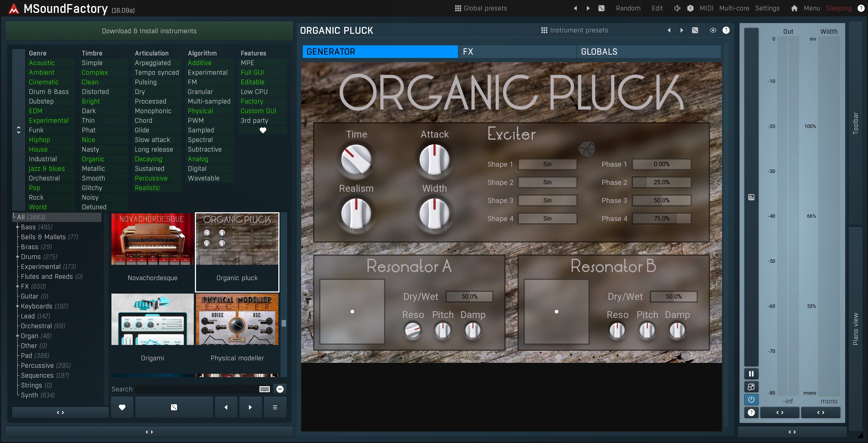
Task: Click the Exciter randomize dice
Action: click(586, 149)
